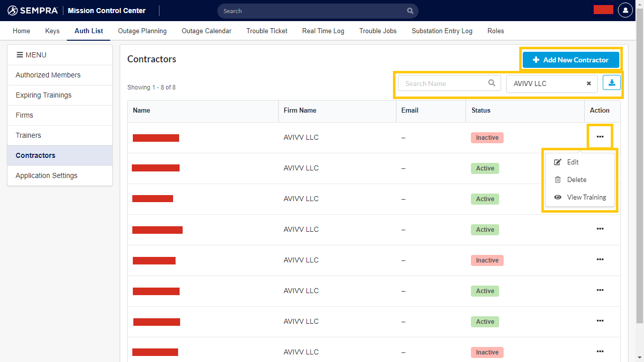Viewport: 644px width, 362px height.
Task: Click the Search Name magnifier icon
Action: pyautogui.click(x=492, y=83)
